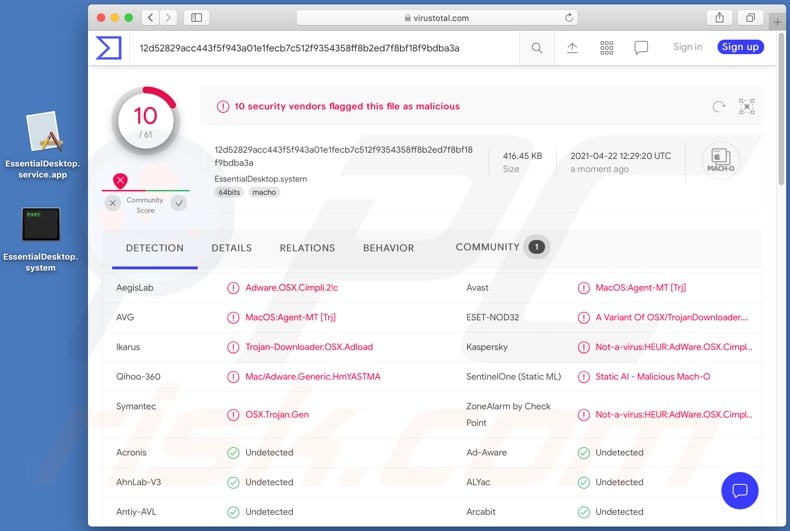Image resolution: width=790 pixels, height=531 pixels.
Task: Click AegisLab malicious alert icon
Action: coord(233,288)
